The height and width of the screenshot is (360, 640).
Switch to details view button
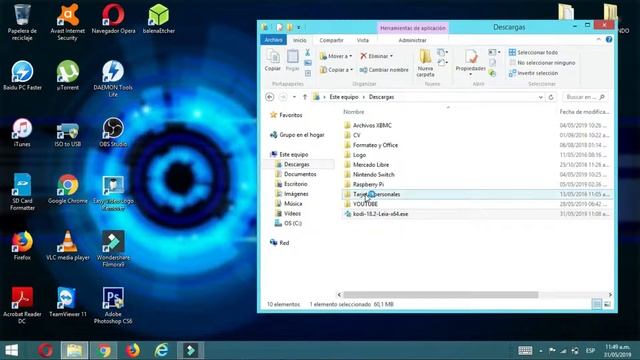pyautogui.click(x=597, y=304)
